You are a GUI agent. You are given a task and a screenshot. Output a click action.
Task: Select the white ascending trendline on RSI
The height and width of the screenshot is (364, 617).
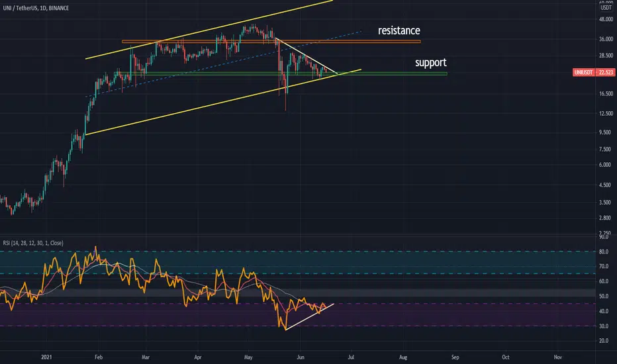tap(310, 316)
